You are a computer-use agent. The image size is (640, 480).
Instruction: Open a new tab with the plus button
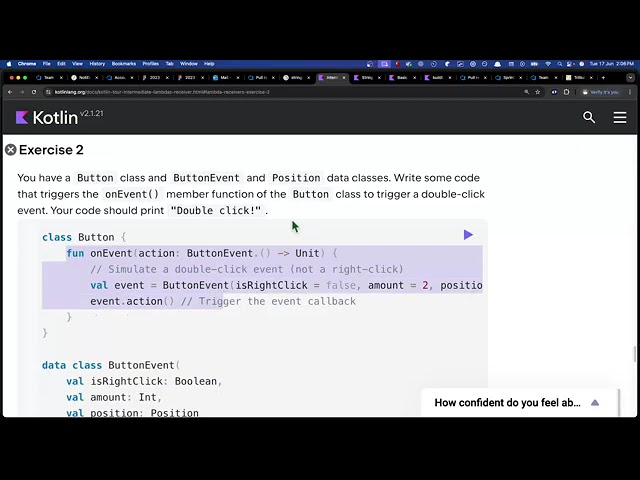(x=603, y=78)
